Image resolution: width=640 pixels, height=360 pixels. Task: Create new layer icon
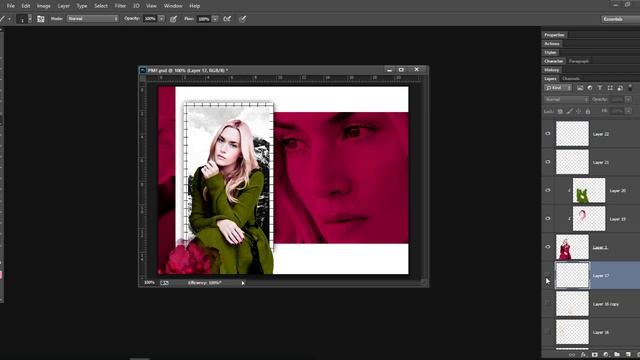click(628, 355)
